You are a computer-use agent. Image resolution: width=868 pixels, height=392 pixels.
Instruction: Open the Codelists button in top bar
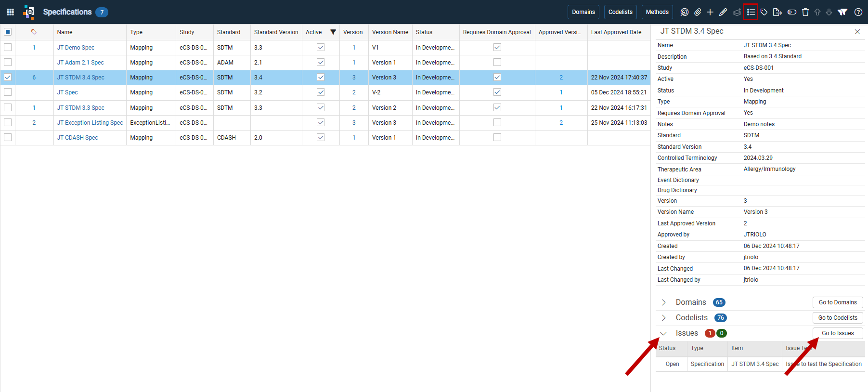click(x=621, y=12)
